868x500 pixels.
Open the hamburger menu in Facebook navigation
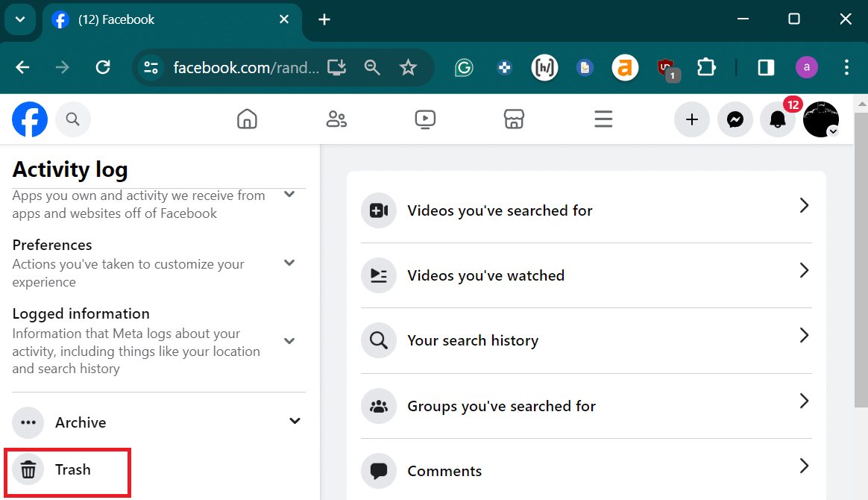[603, 119]
